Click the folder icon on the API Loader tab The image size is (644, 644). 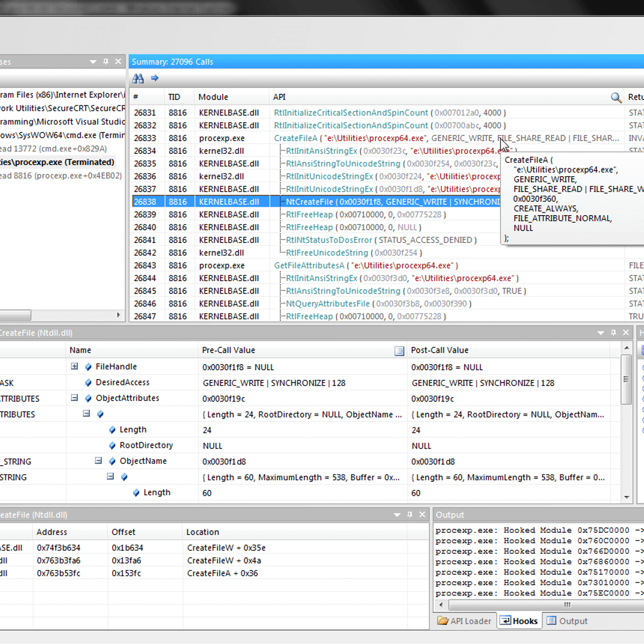click(442, 621)
